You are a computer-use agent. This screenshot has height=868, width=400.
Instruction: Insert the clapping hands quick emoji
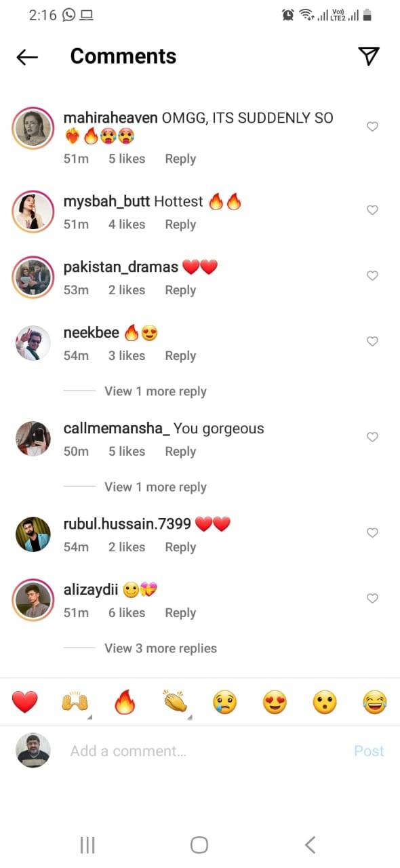(x=175, y=702)
